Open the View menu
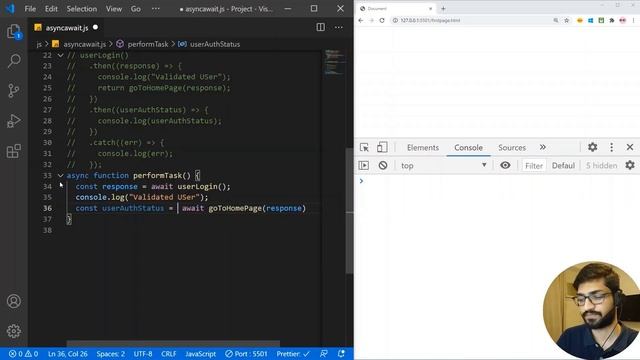Image resolution: width=640 pixels, height=360 pixels. click(113, 9)
